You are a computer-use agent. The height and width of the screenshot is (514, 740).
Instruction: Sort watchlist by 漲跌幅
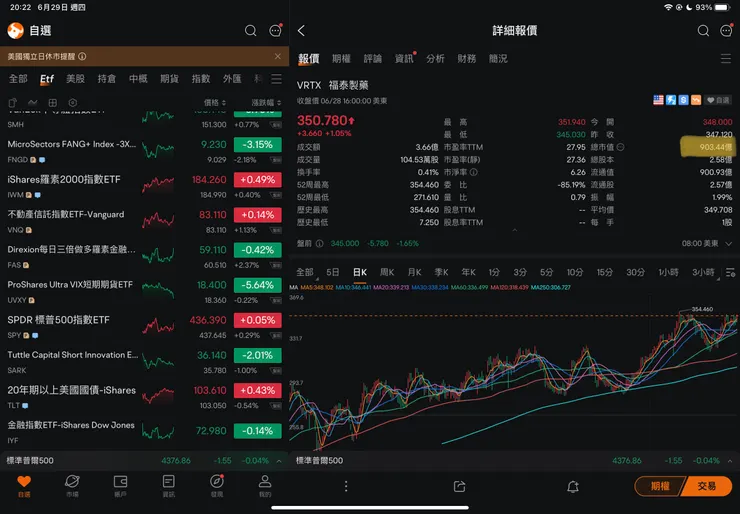[266, 103]
